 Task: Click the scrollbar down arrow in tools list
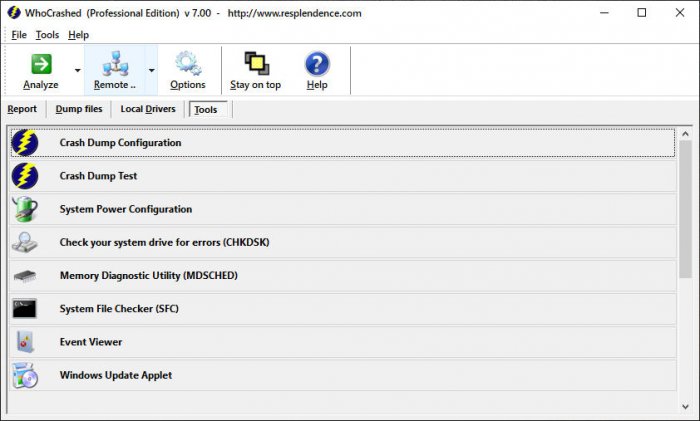(685, 407)
